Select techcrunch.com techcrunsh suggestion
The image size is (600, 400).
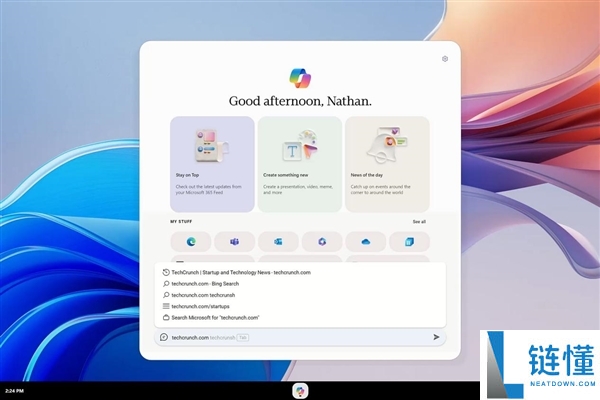point(300,295)
